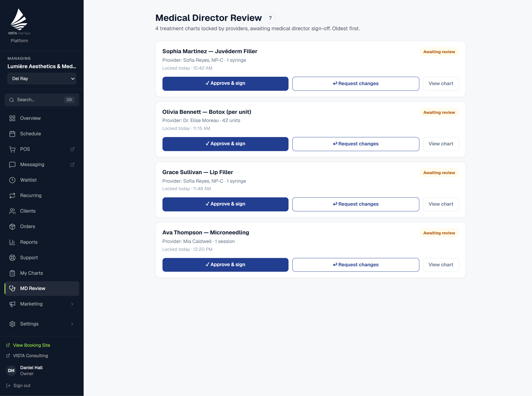Request changes on Olivia Bennett chart

click(356, 144)
